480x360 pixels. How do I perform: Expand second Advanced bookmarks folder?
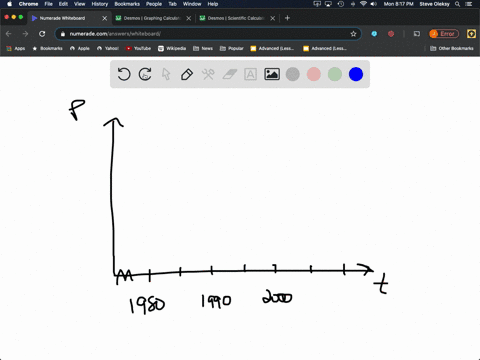tap(325, 48)
